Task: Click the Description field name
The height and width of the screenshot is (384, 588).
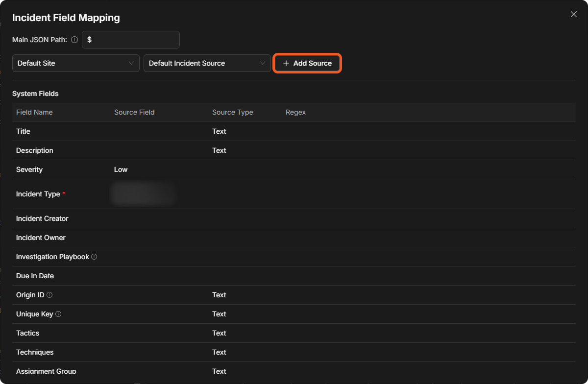Action: (35, 150)
